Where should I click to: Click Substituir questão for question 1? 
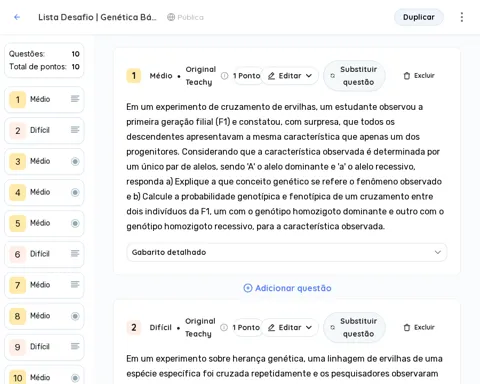[354, 76]
